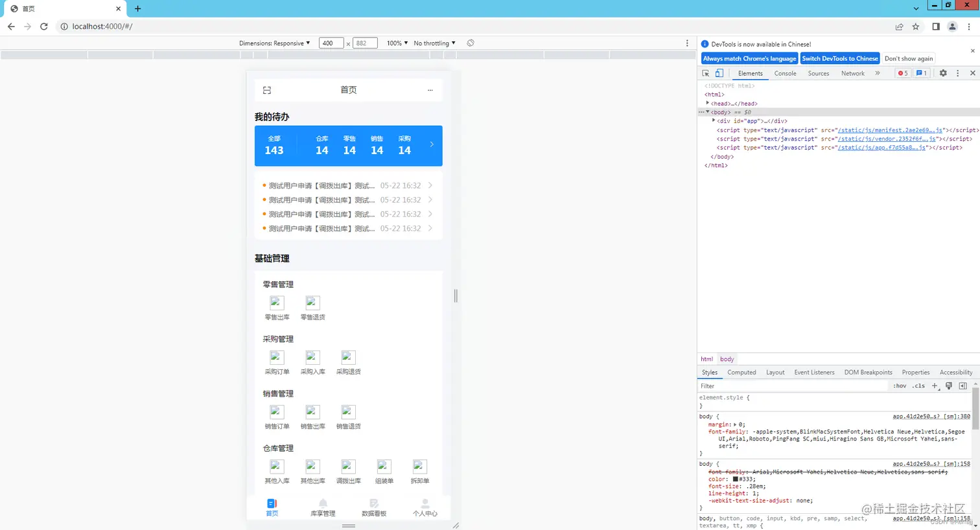Open Dimensions: Responsive dropdown

274,43
